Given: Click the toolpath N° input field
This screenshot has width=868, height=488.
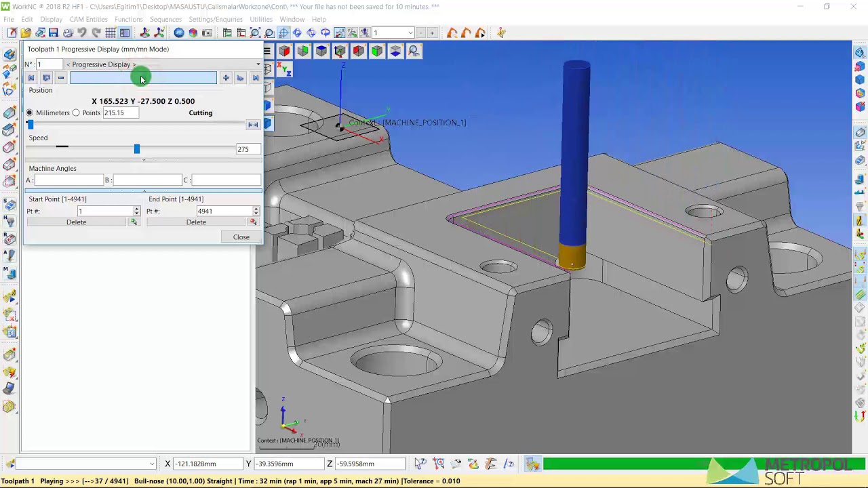Looking at the screenshot, I should point(50,64).
